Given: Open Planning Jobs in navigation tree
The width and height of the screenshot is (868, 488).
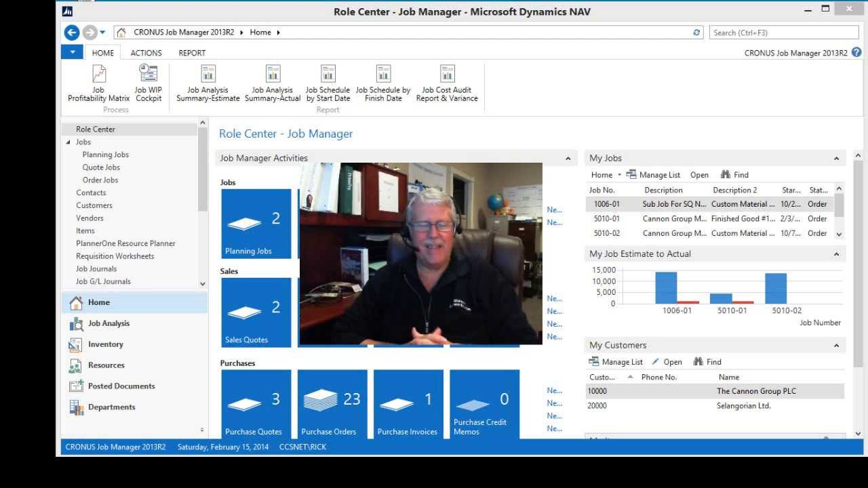Looking at the screenshot, I should (x=106, y=155).
